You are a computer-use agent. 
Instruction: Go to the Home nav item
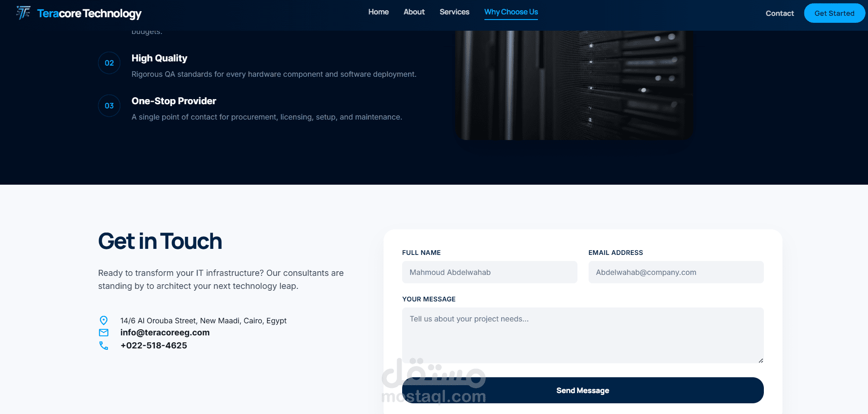point(378,12)
